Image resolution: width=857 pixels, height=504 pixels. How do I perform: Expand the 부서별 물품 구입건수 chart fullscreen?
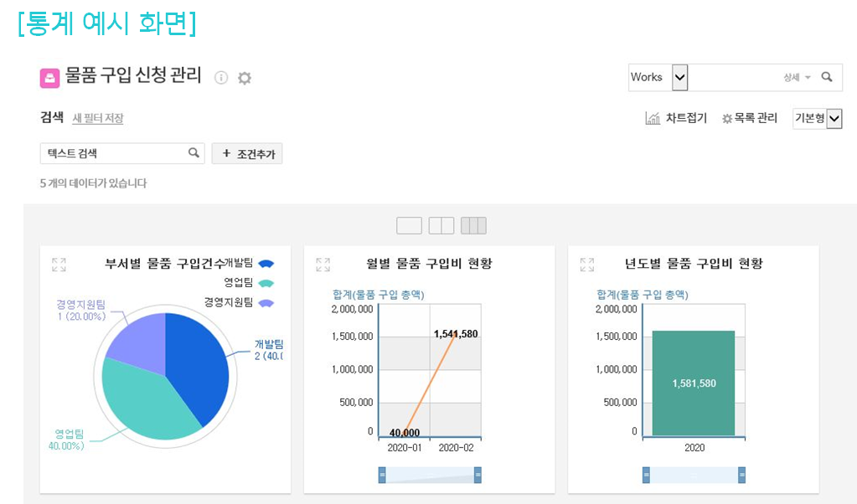point(59,265)
